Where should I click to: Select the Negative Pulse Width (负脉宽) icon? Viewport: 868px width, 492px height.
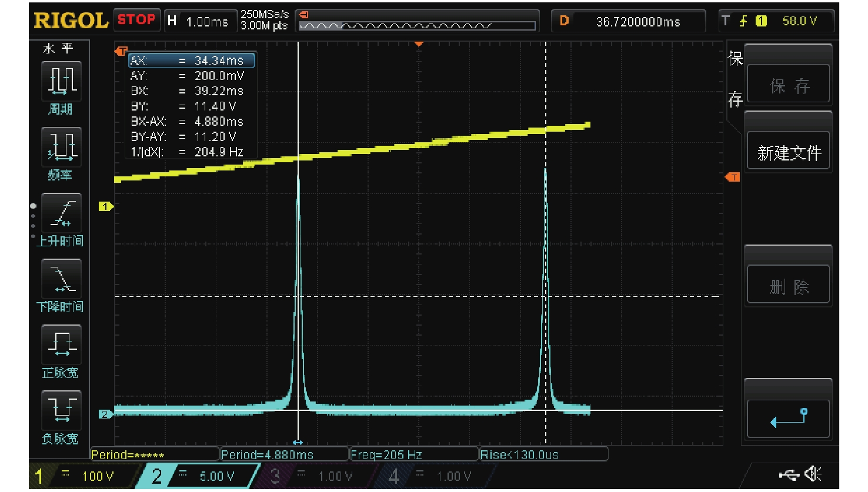click(x=61, y=410)
